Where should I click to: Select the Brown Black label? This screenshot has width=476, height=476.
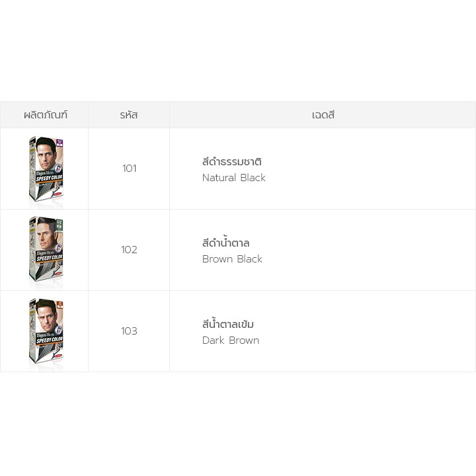[232, 259]
